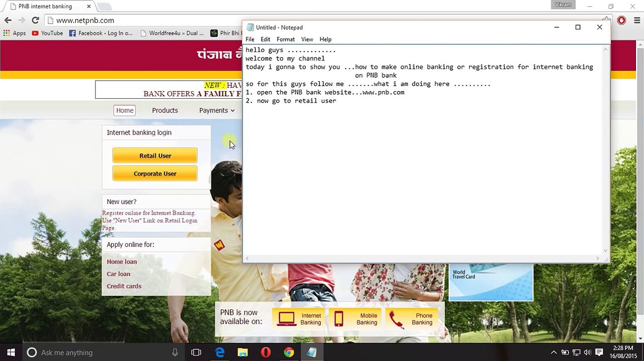
Task: Open the network icon in the system tray
Action: click(576, 352)
